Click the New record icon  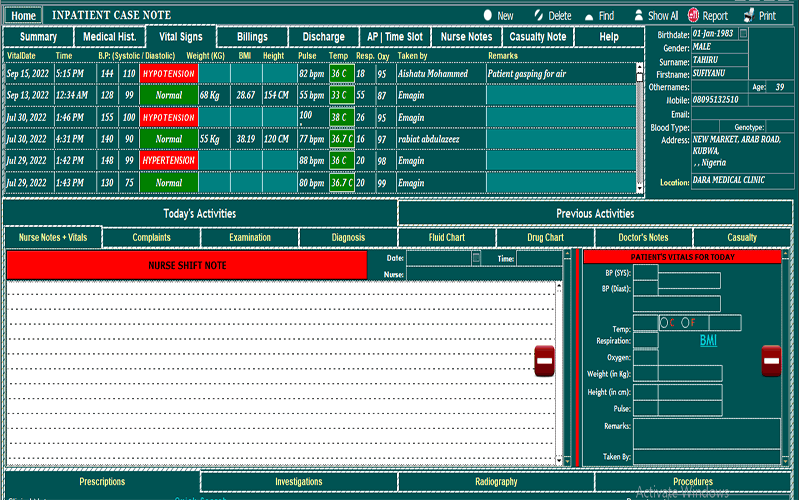tap(487, 16)
